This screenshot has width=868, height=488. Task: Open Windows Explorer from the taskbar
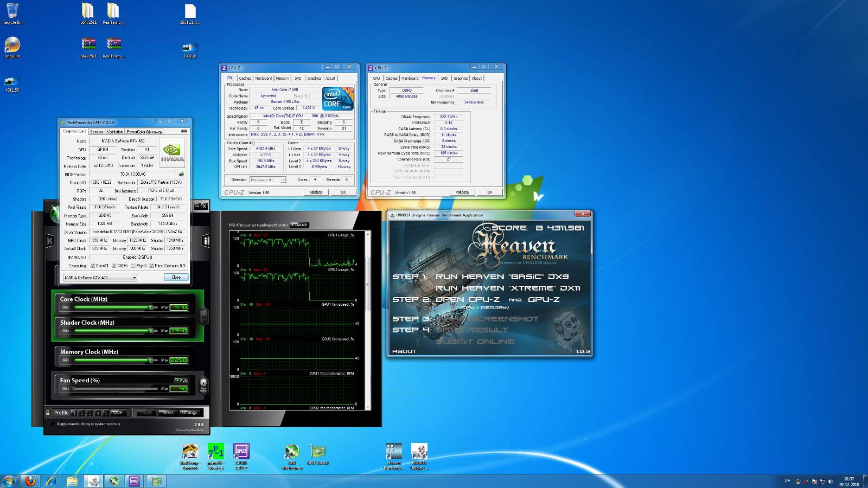[x=72, y=481]
